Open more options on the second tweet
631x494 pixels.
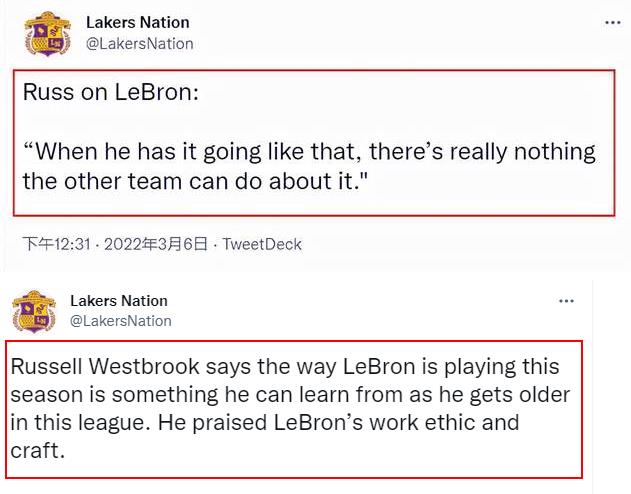point(566,301)
